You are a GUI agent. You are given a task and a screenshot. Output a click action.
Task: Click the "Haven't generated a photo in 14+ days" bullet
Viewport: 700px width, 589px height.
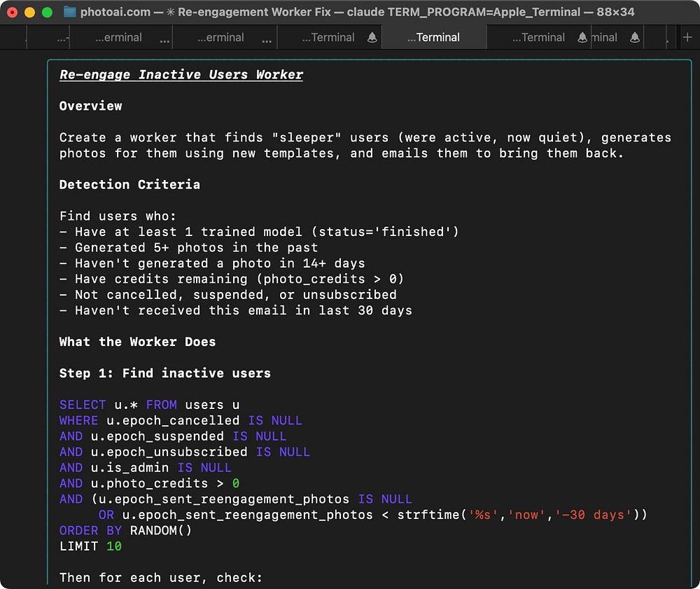212,263
